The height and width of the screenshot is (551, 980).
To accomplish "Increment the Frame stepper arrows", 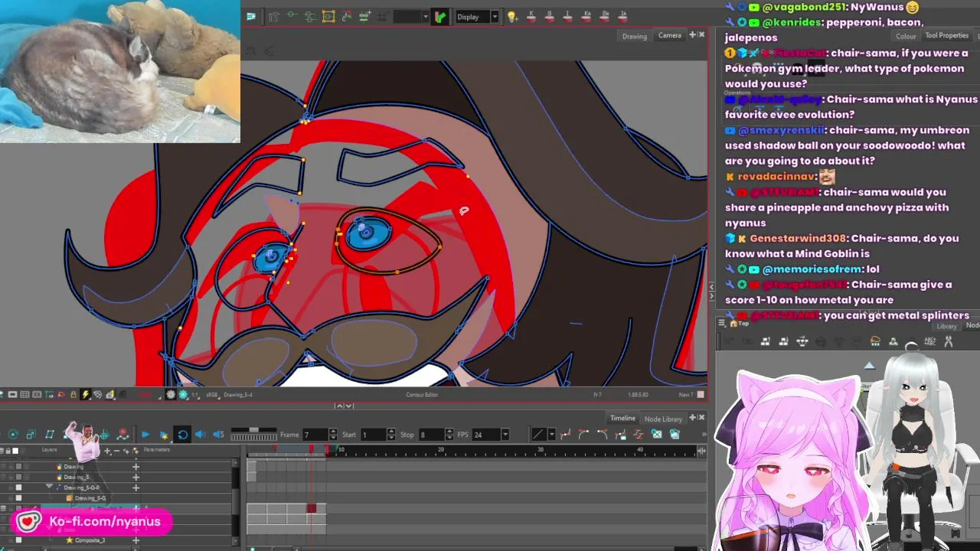I will click(x=333, y=435).
